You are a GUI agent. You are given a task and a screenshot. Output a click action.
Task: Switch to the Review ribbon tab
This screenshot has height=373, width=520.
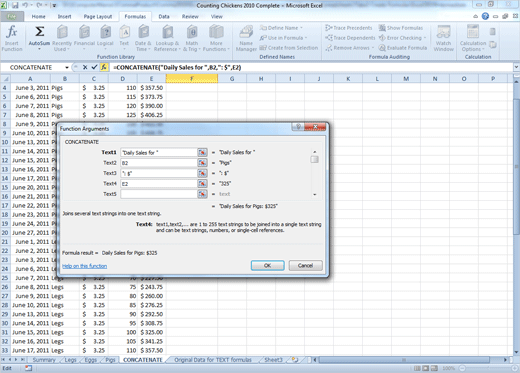pyautogui.click(x=190, y=16)
